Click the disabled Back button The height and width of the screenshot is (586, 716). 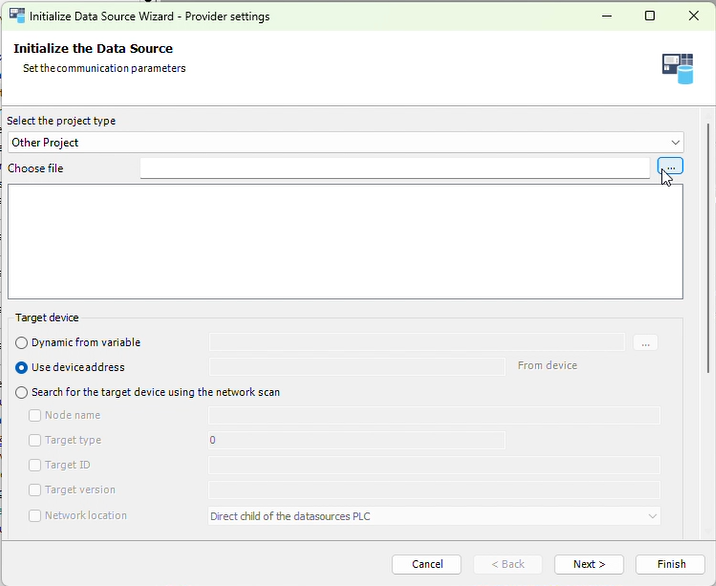508,565
